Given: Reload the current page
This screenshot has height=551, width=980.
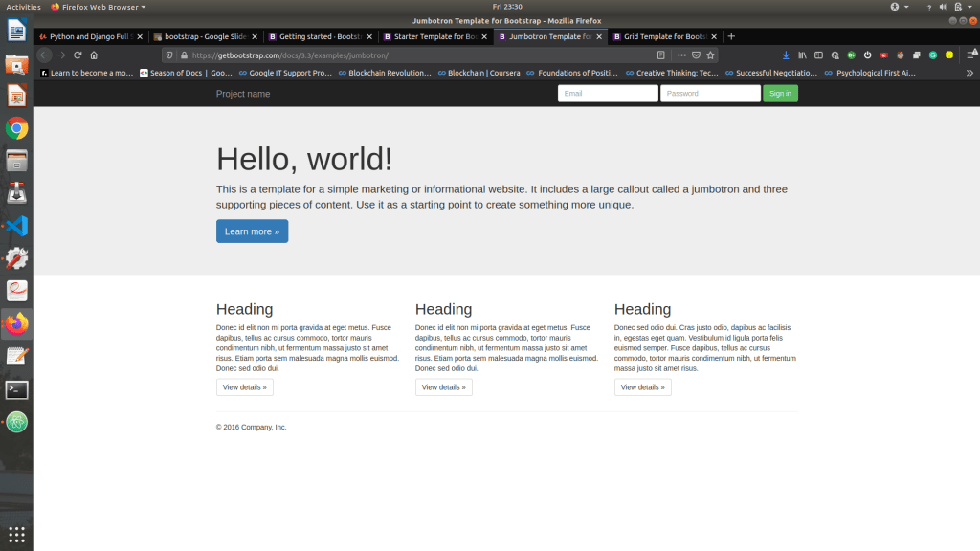Looking at the screenshot, I should pyautogui.click(x=78, y=55).
